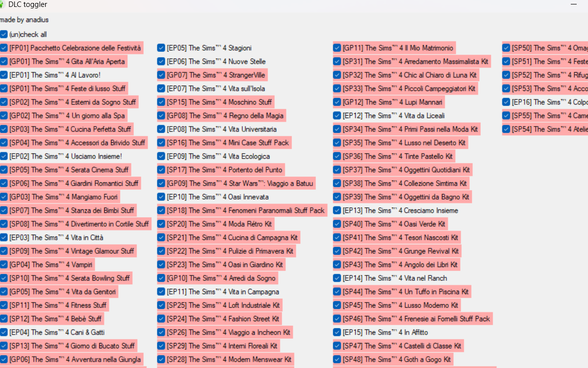Disable SP08 Divertimento in Cortile Stuff
This screenshot has width=588, height=368.
(4, 224)
